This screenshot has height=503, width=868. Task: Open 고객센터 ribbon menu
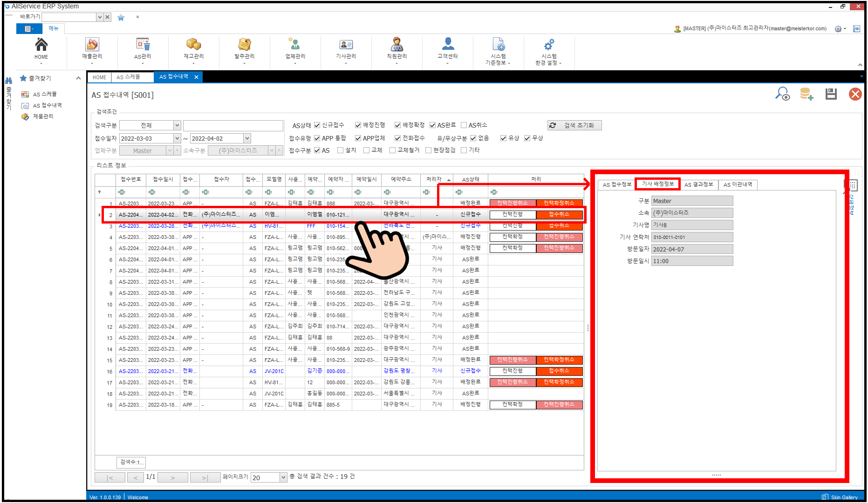[447, 50]
